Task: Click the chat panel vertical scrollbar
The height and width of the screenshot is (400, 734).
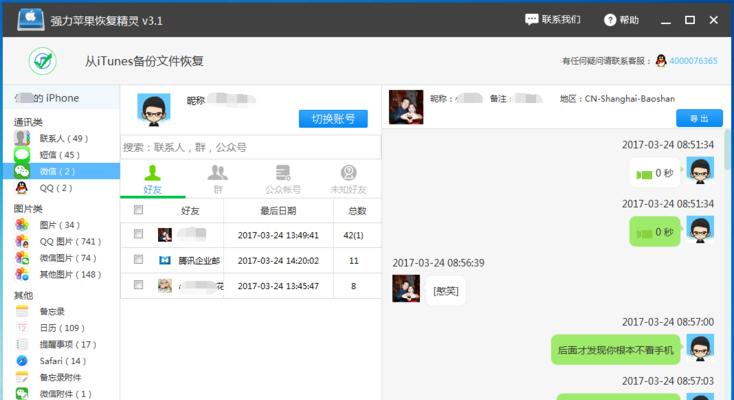Action: click(x=728, y=150)
